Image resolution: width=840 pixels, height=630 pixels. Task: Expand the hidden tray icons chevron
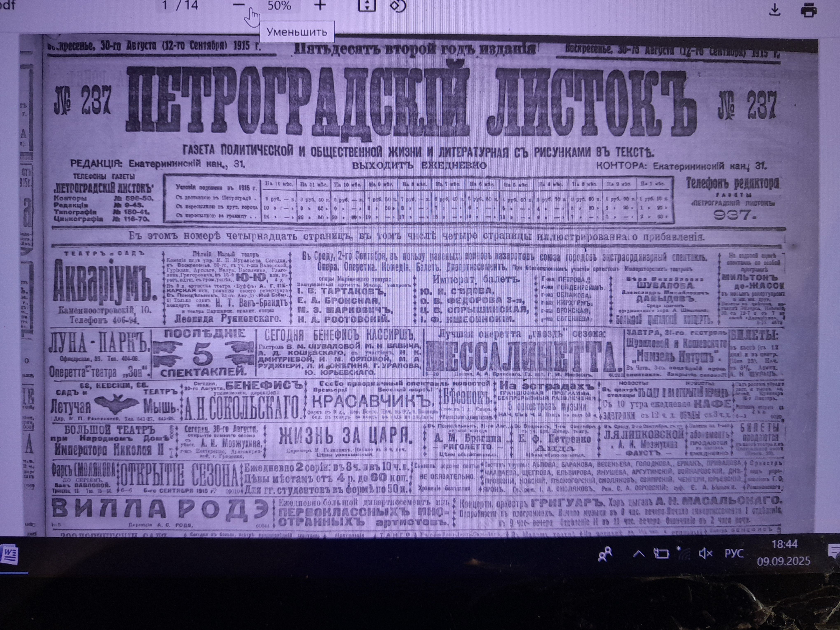point(638,554)
